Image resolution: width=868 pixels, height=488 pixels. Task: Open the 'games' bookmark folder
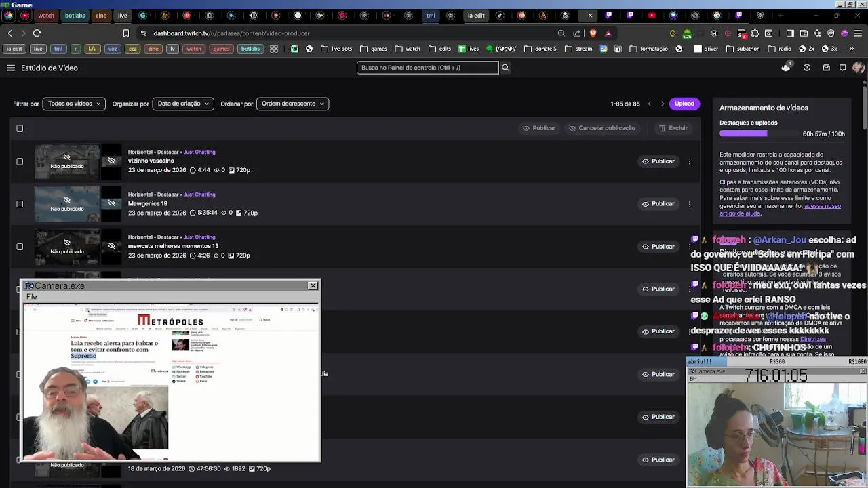[x=374, y=49]
